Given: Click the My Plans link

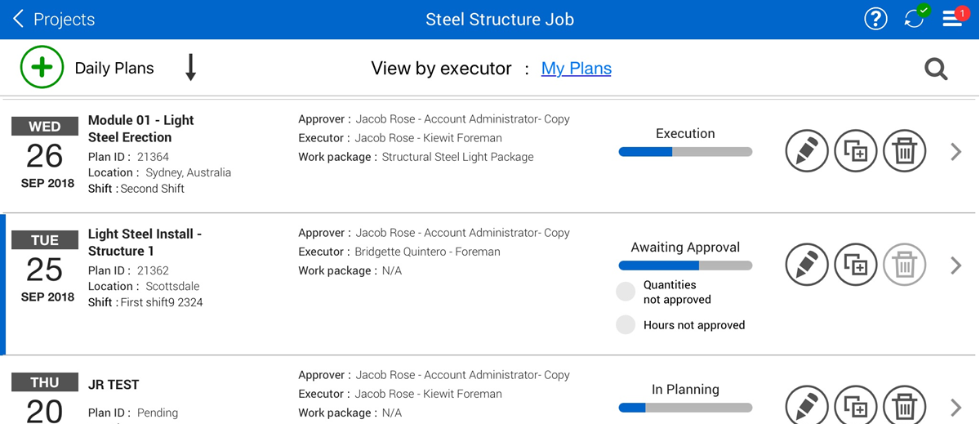Looking at the screenshot, I should pyautogui.click(x=576, y=69).
